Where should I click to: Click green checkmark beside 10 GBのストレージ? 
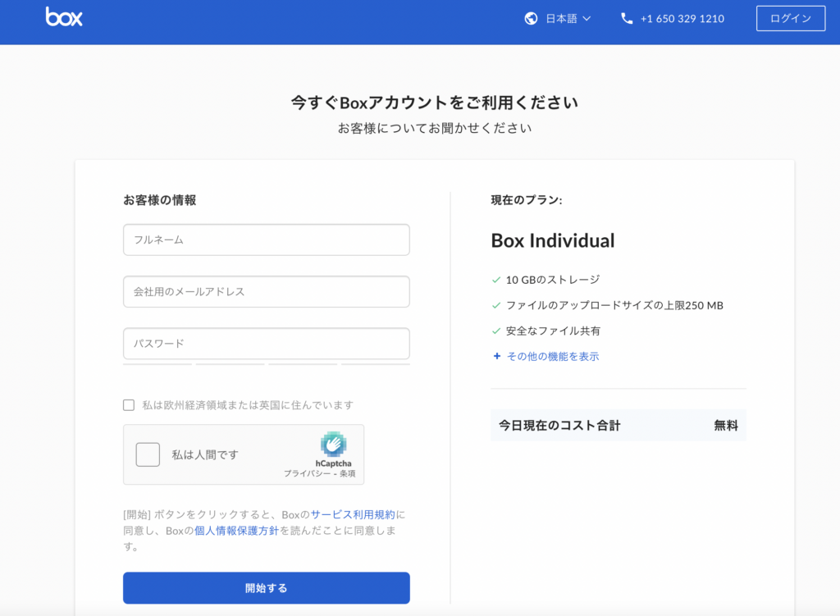pos(496,280)
